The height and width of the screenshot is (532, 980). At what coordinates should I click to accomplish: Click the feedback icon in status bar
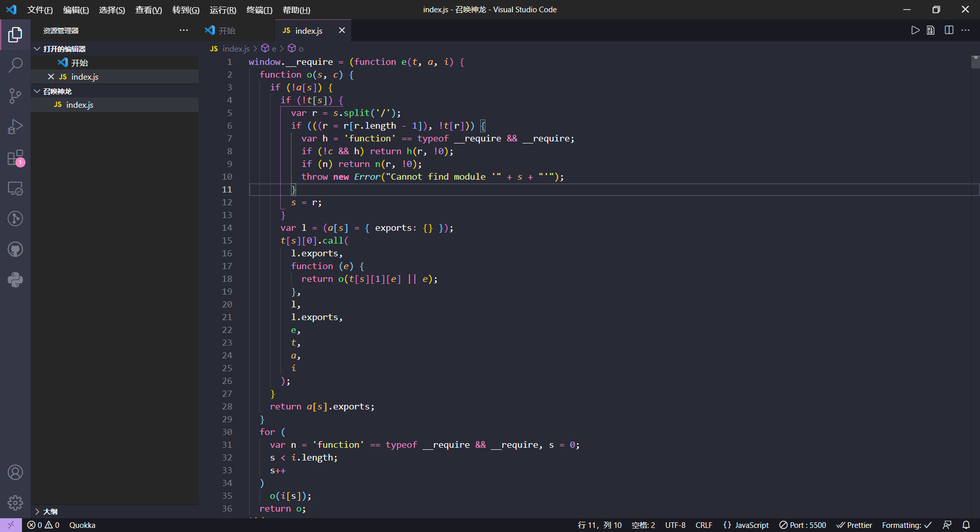click(947, 525)
